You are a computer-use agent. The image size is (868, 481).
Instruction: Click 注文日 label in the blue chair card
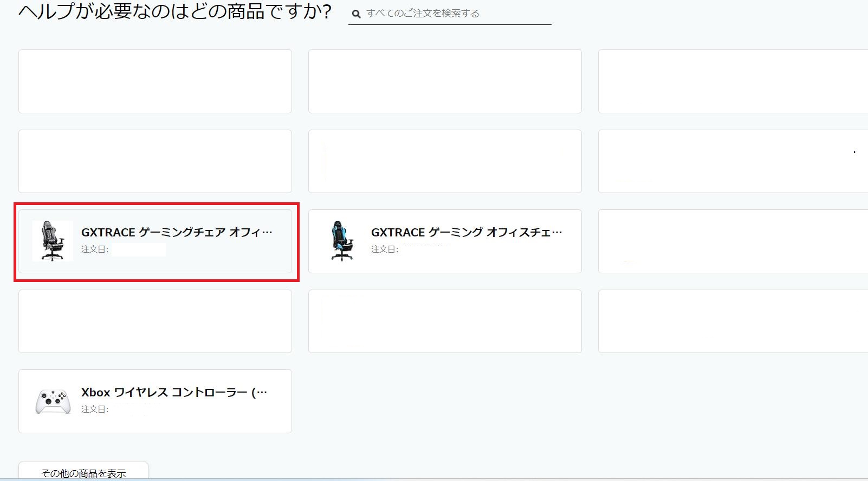[384, 249]
